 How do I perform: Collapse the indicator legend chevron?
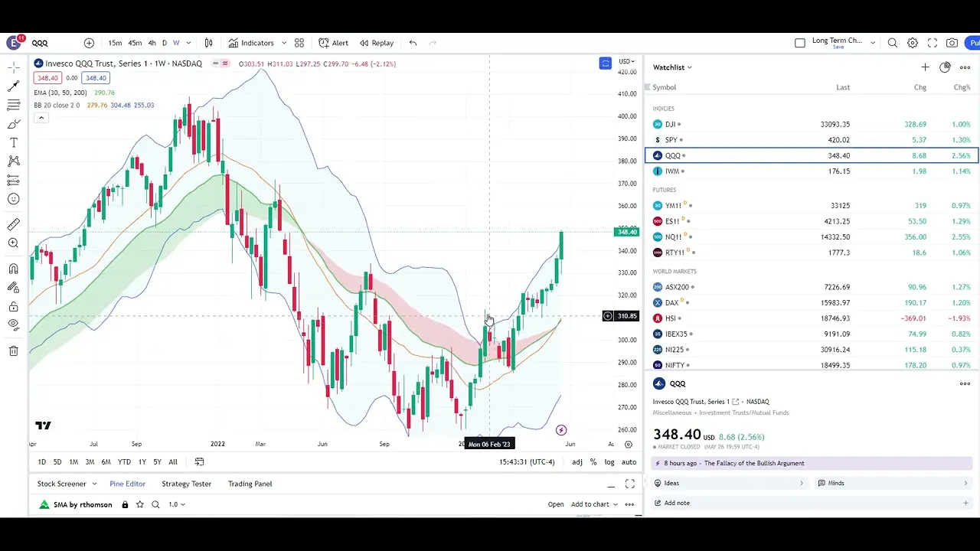[x=41, y=118]
